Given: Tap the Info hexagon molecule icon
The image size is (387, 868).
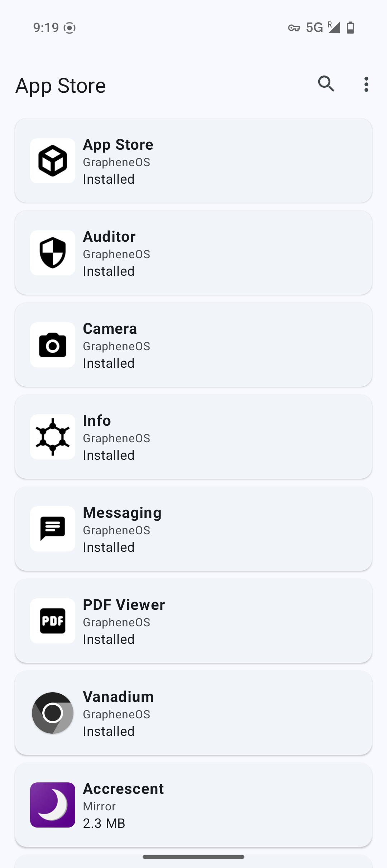Looking at the screenshot, I should 53,437.
